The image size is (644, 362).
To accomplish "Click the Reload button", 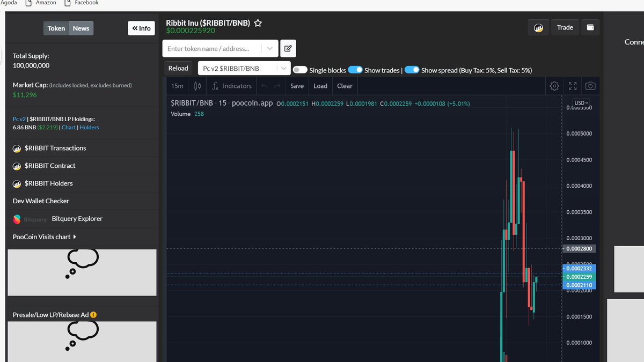I will pos(178,68).
